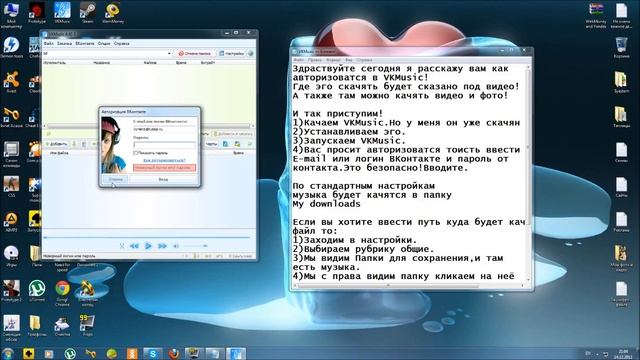Adjust VKMusic volume slider

[195, 246]
